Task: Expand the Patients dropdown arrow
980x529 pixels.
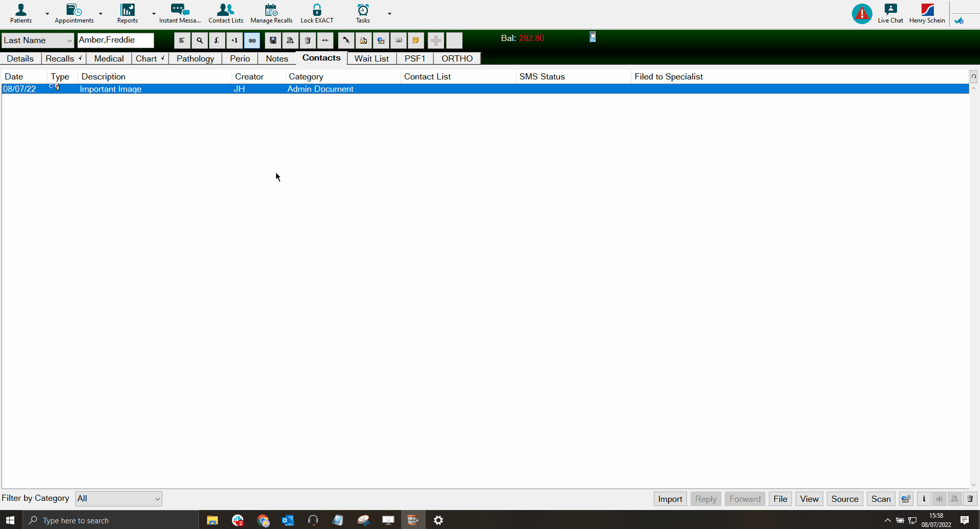Action: point(47,14)
